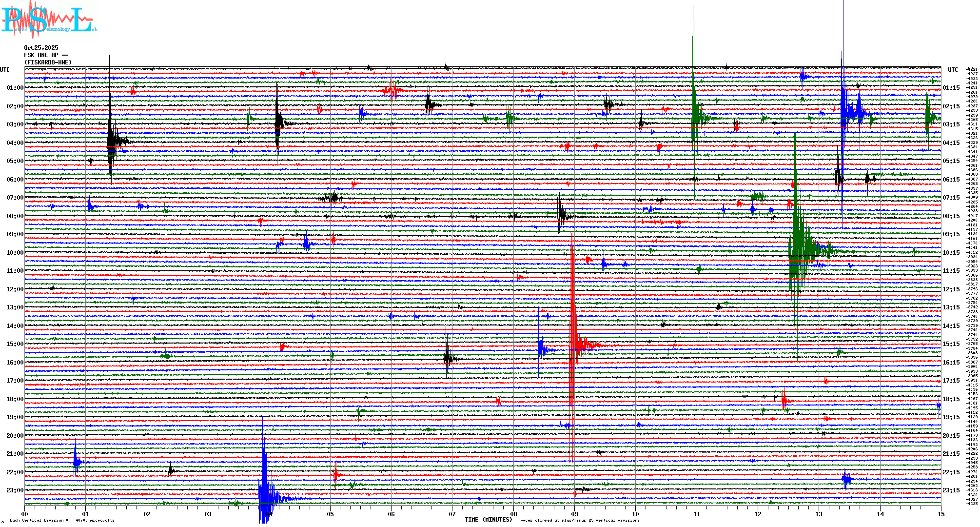980x527 pixels.
Task: Click the Traces clipped at plus/minus 25 note
Action: [x=578, y=520]
